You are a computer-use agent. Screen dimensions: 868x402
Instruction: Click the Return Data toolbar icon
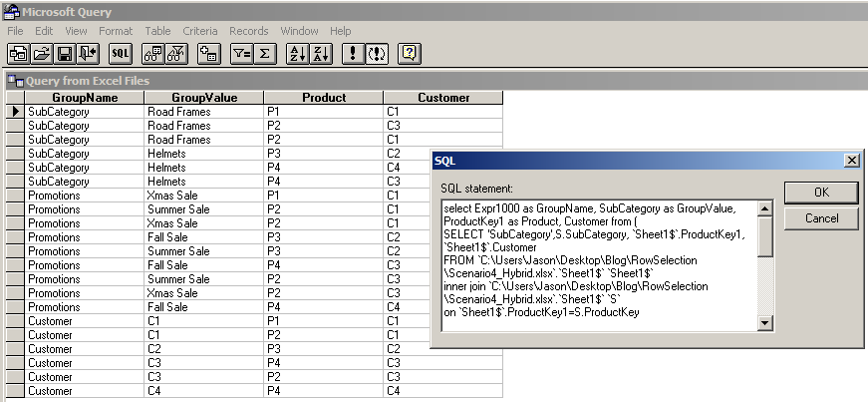88,53
